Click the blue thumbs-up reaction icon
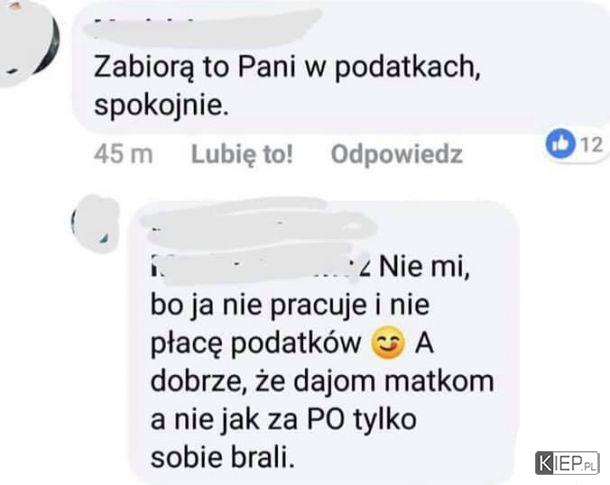This screenshot has width=610, height=485. [x=560, y=144]
